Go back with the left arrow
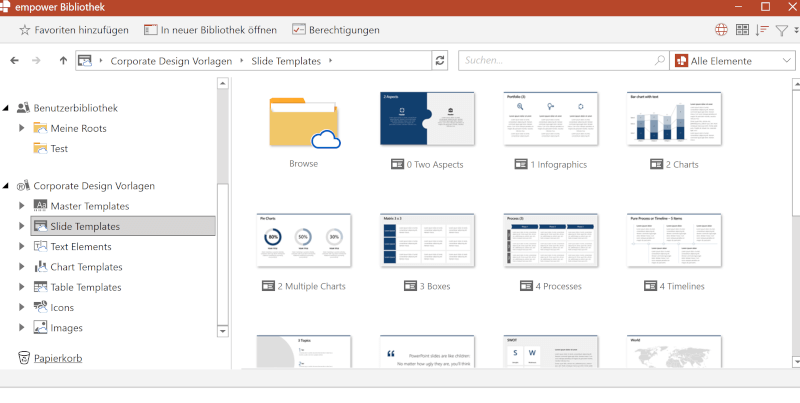This screenshot has width=800, height=403. [x=14, y=61]
